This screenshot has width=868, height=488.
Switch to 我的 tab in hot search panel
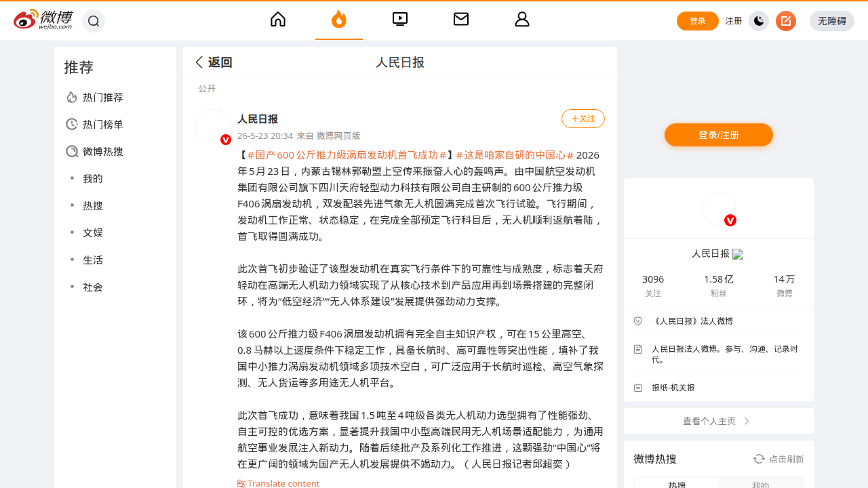[x=760, y=484]
